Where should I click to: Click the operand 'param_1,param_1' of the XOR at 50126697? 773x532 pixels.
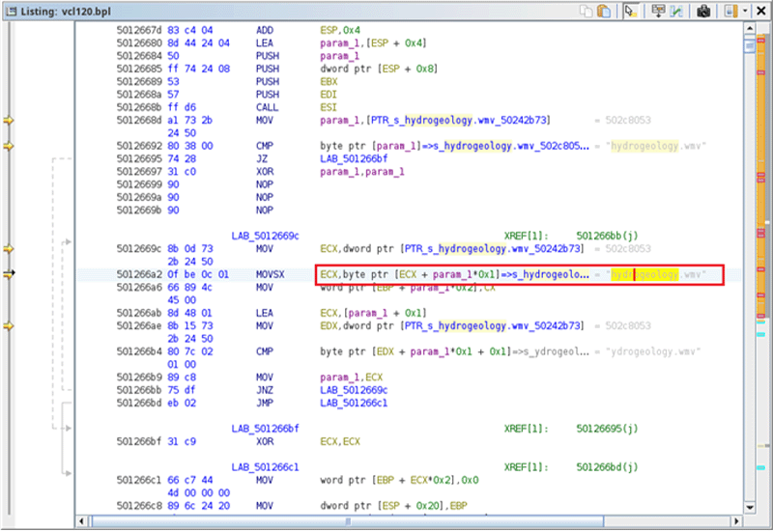click(362, 172)
